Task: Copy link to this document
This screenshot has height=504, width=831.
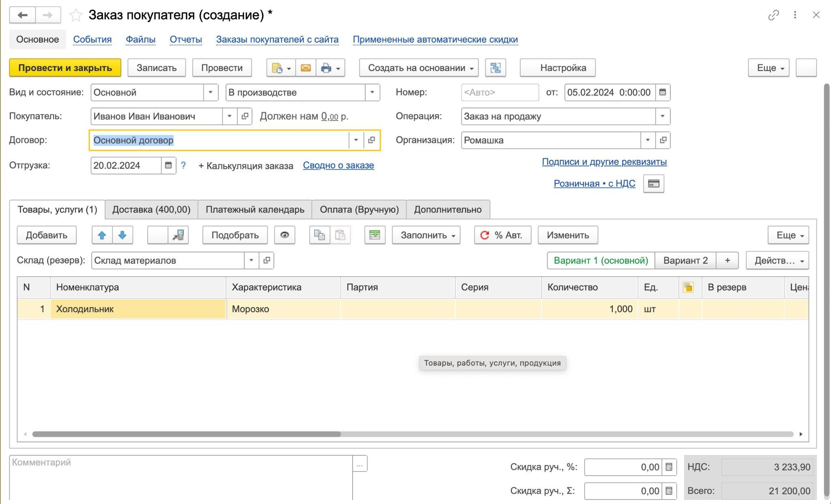Action: (x=773, y=15)
